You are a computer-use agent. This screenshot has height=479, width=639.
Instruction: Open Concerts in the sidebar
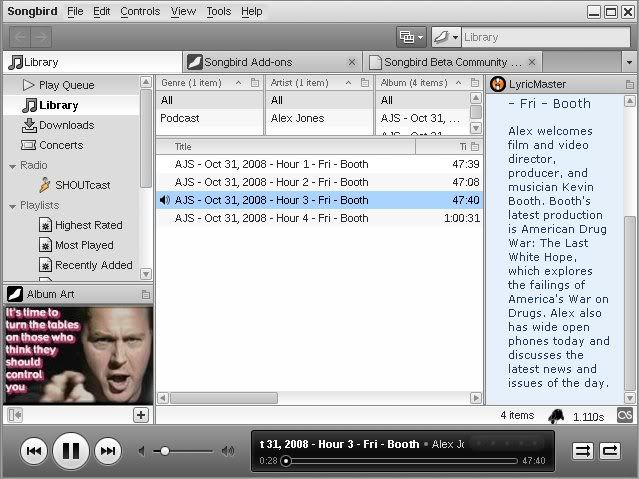click(x=71, y=145)
